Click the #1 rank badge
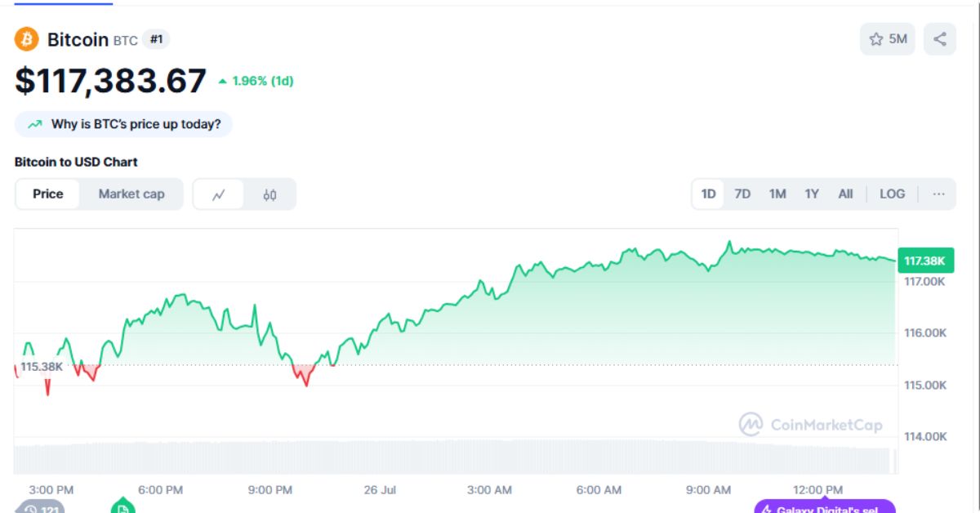 click(156, 38)
